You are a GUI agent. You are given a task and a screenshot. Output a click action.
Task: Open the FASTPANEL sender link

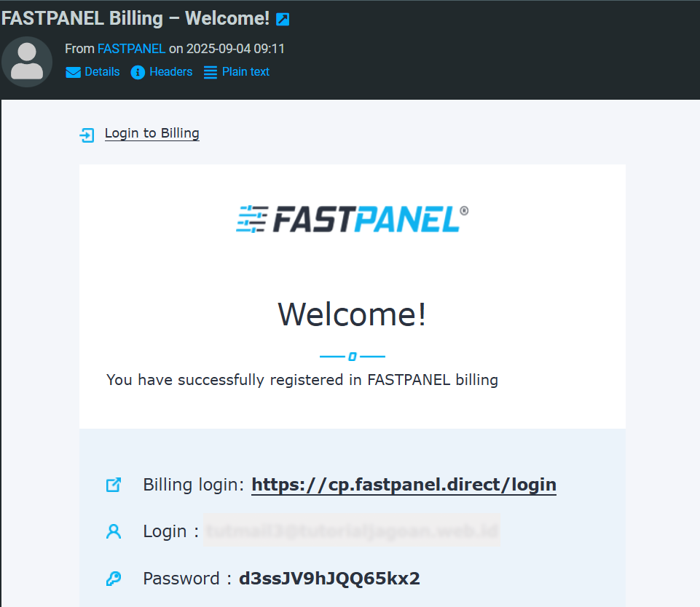point(131,49)
